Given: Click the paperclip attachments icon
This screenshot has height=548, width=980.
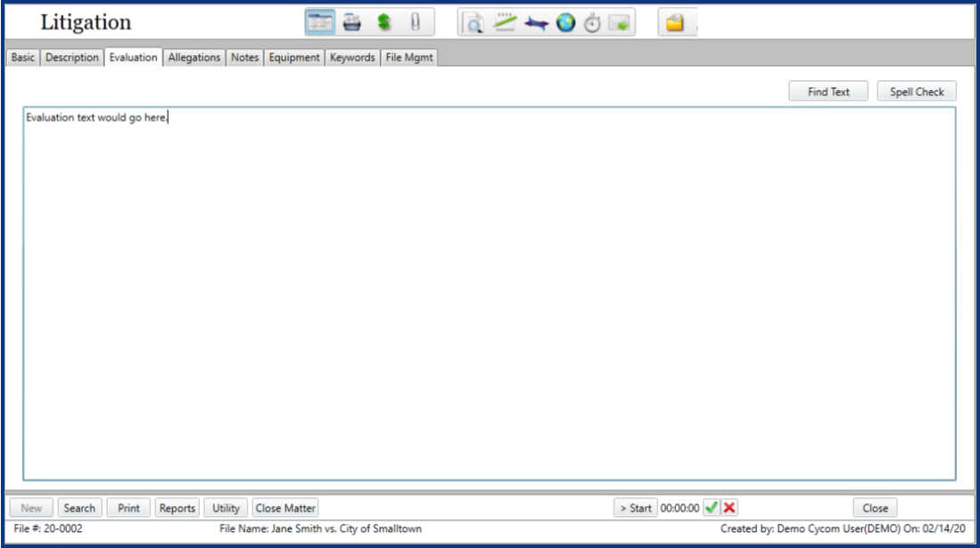Looking at the screenshot, I should point(415,22).
